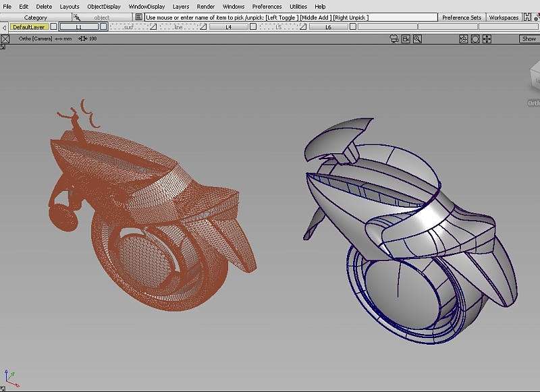This screenshot has height=392, width=540.
Task: Toggle layer L4 visibility box
Action: point(253,26)
